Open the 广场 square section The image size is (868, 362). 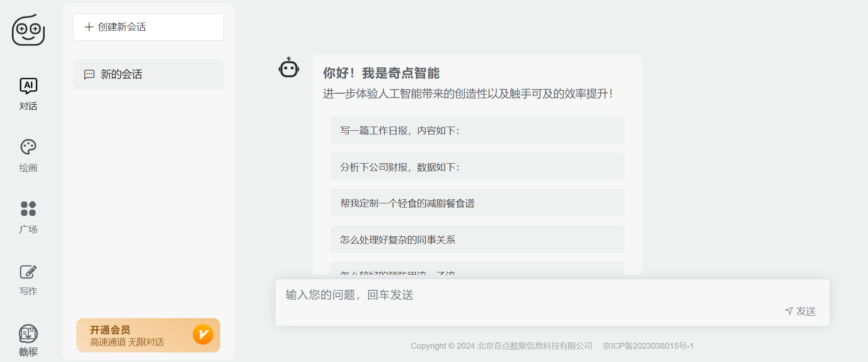(x=28, y=218)
